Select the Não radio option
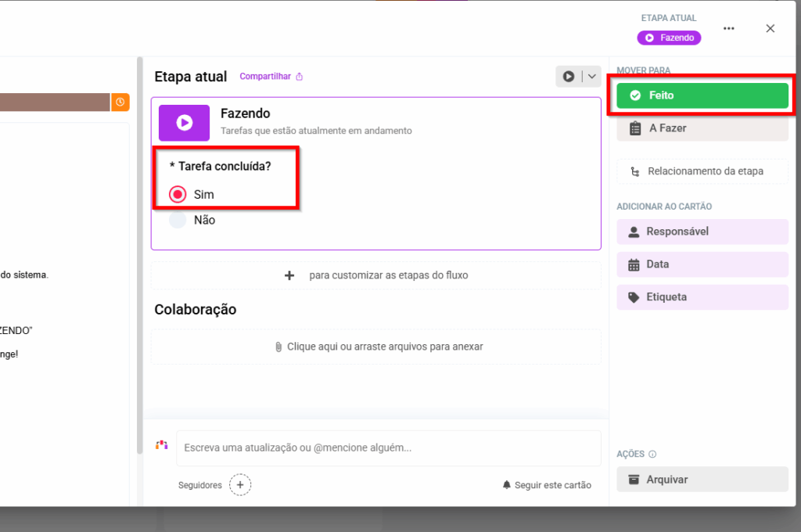This screenshot has width=801, height=532. click(x=178, y=221)
